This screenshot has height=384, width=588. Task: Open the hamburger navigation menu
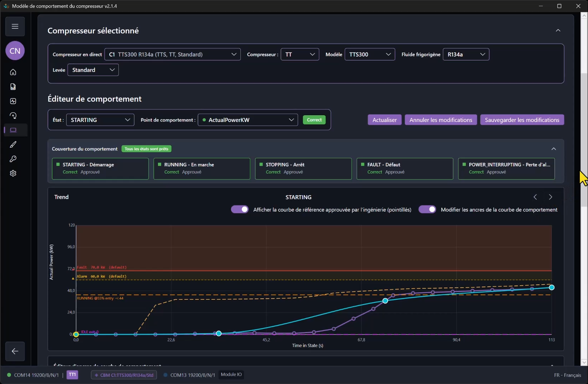[15, 26]
